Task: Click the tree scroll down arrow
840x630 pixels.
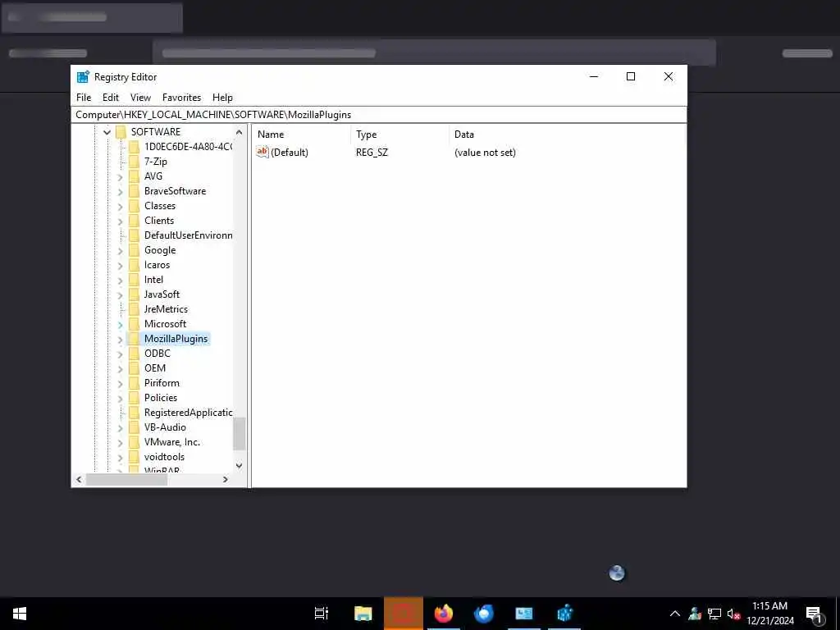Action: 239,466
